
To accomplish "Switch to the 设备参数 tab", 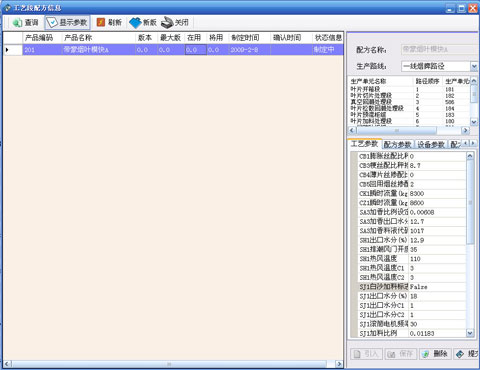I will pos(431,144).
